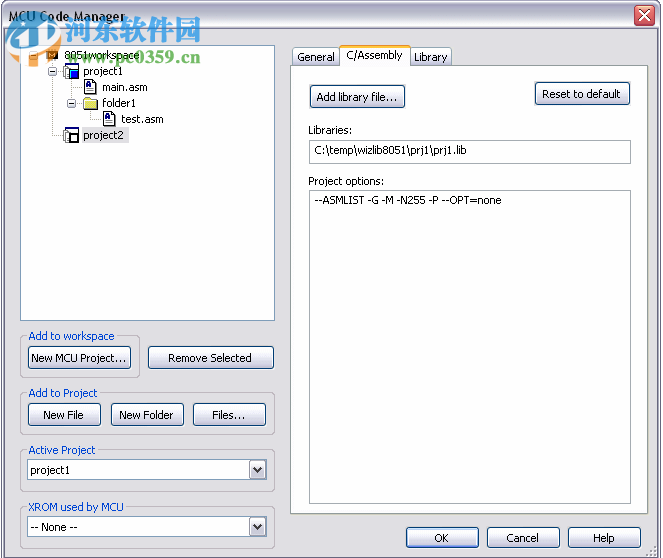Select project2 in the workspace tree
Screen dimensions: 663x558
coord(104,135)
